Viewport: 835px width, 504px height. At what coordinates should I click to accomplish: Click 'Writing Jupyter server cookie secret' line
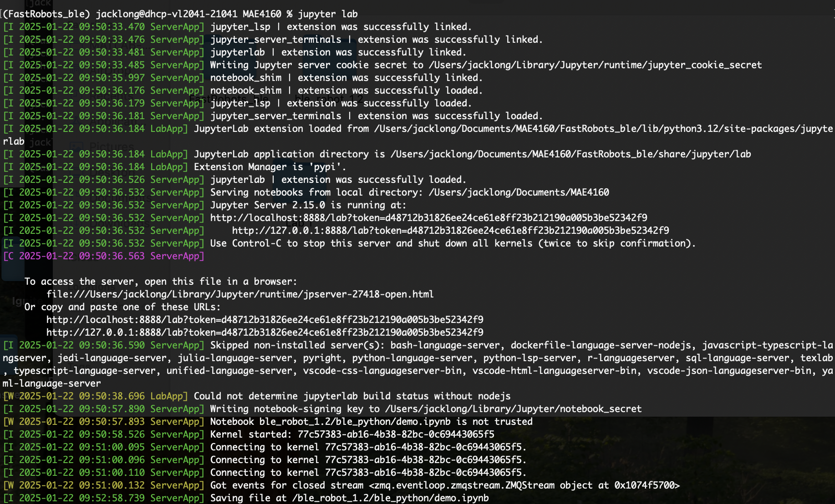(x=382, y=65)
